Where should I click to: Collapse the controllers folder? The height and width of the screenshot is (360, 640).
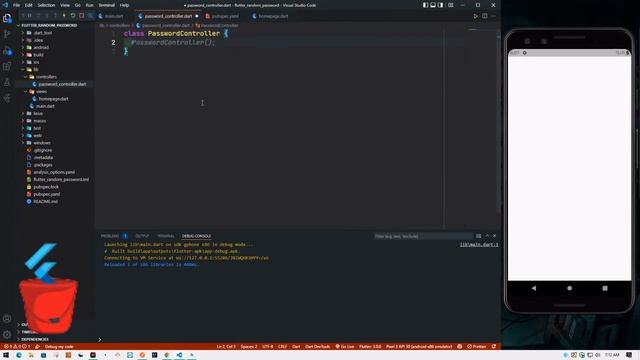[46, 77]
